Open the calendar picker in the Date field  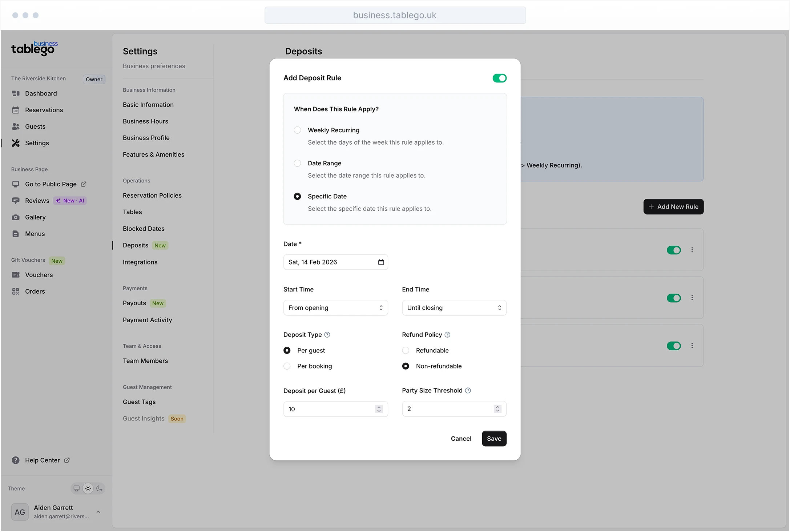[381, 262]
